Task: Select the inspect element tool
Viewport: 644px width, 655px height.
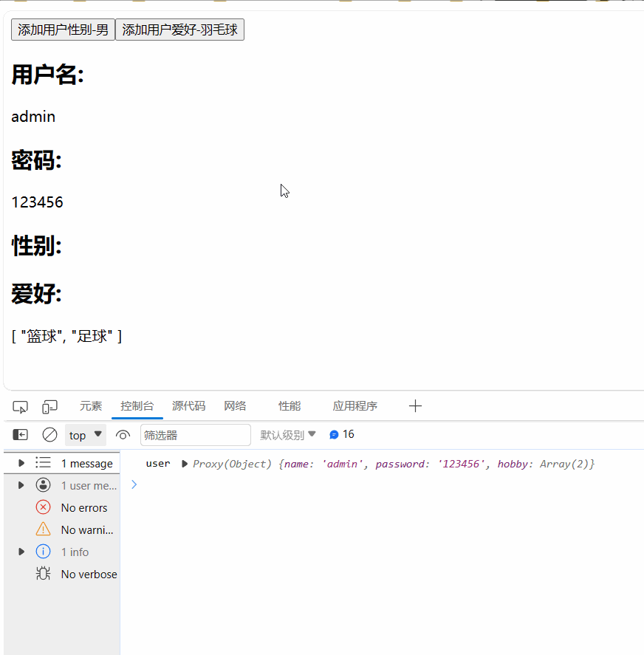Action: tap(20, 406)
